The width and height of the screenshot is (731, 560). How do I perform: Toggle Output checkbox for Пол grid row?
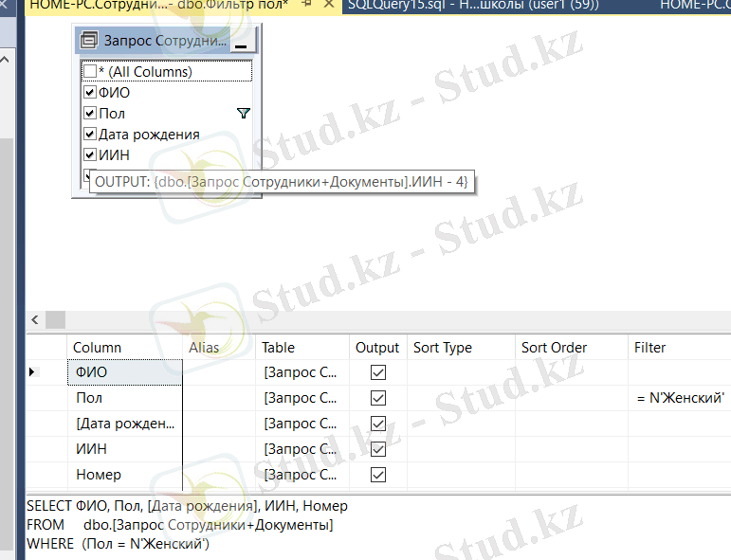(x=378, y=398)
